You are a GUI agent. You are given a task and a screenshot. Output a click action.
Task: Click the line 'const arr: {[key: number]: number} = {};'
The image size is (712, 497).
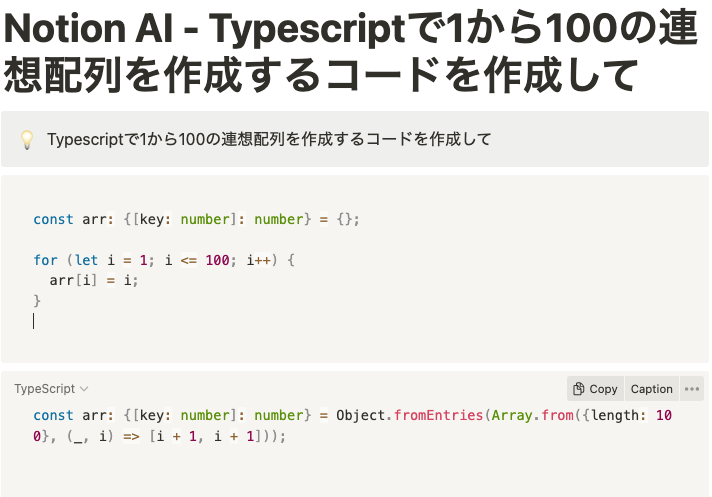(196, 219)
